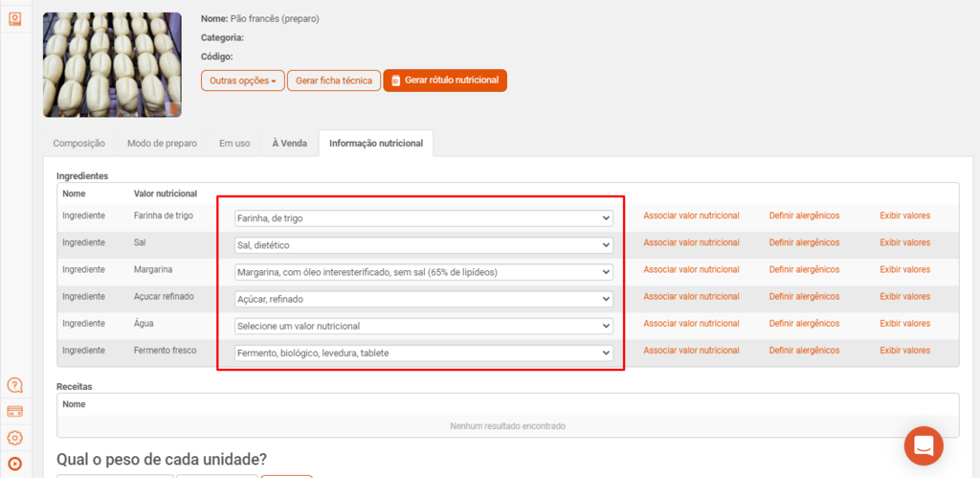Delete the bread photo using trash icon

[x=174, y=109]
